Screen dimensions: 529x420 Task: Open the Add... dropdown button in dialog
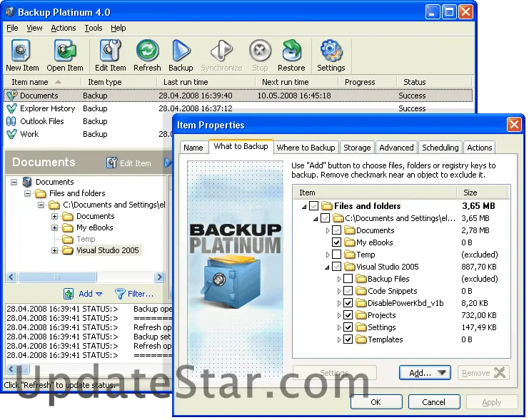(x=425, y=372)
